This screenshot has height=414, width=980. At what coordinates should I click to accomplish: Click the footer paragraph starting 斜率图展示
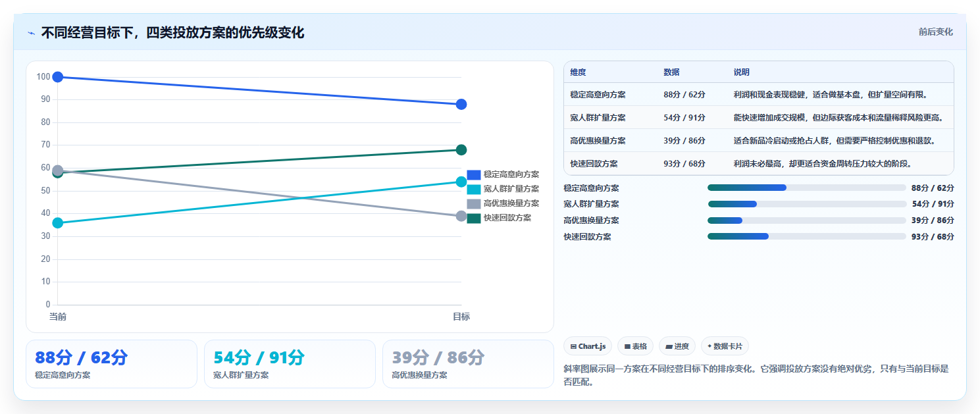point(756,375)
